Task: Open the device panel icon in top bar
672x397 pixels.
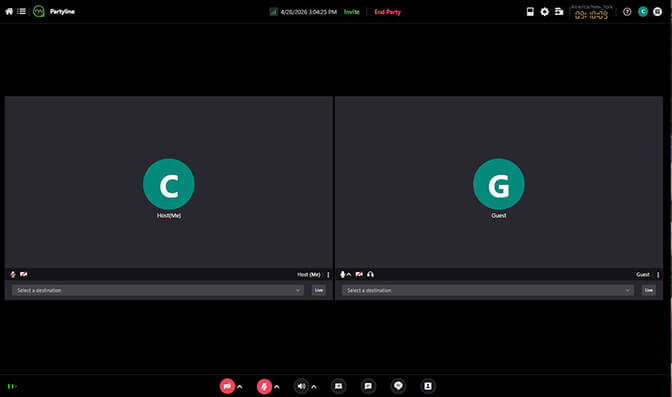Action: coord(530,12)
